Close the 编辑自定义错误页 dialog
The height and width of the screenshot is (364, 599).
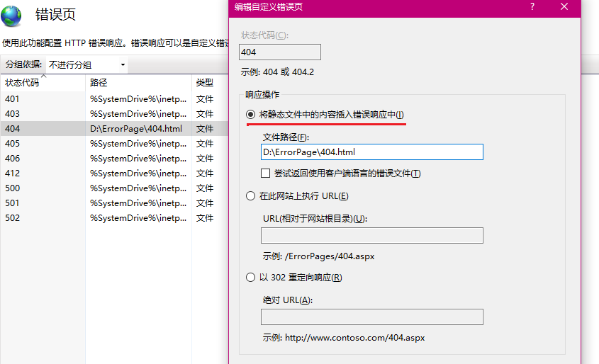[564, 6]
